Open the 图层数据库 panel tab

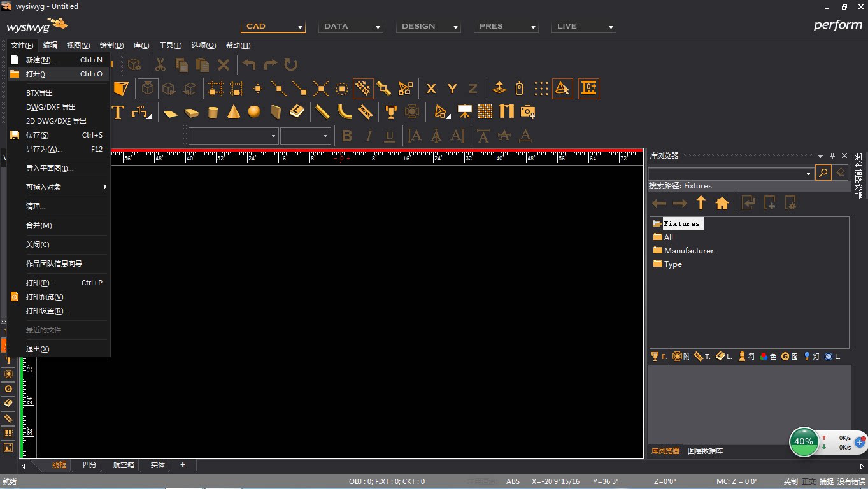[705, 451]
